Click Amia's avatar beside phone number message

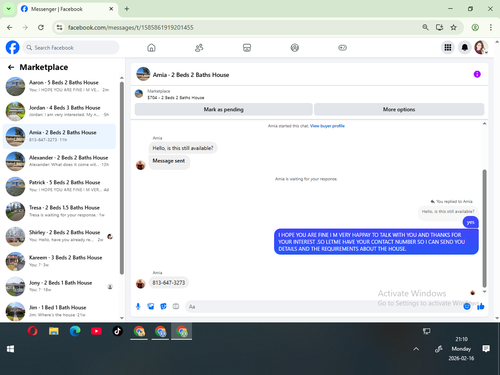point(140,284)
